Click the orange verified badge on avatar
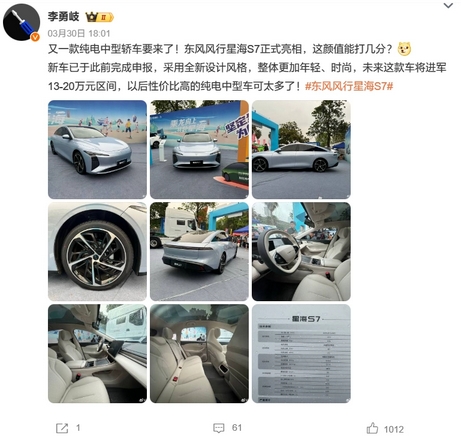Image resolution: width=461 pixels, height=436 pixels. pos(35,37)
